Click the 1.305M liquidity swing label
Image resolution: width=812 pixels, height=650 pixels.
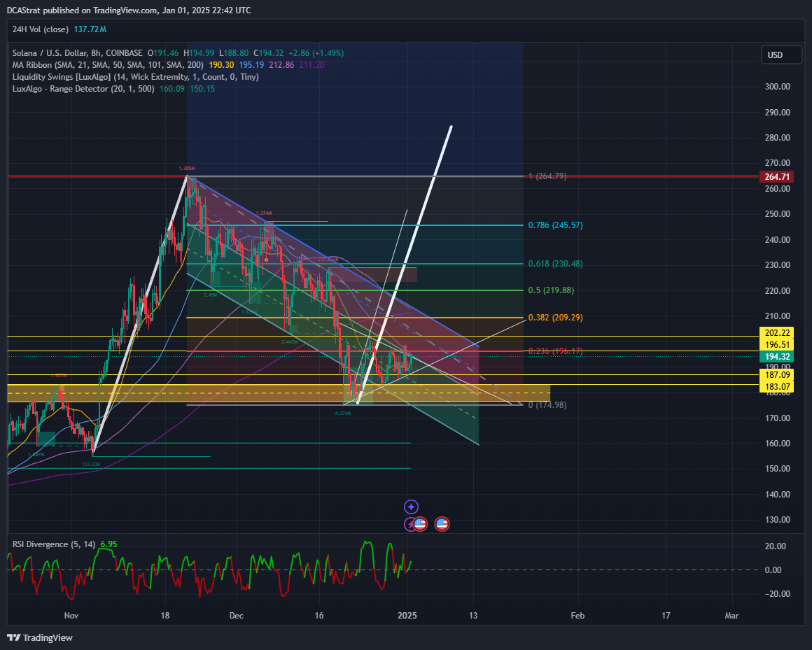click(186, 169)
